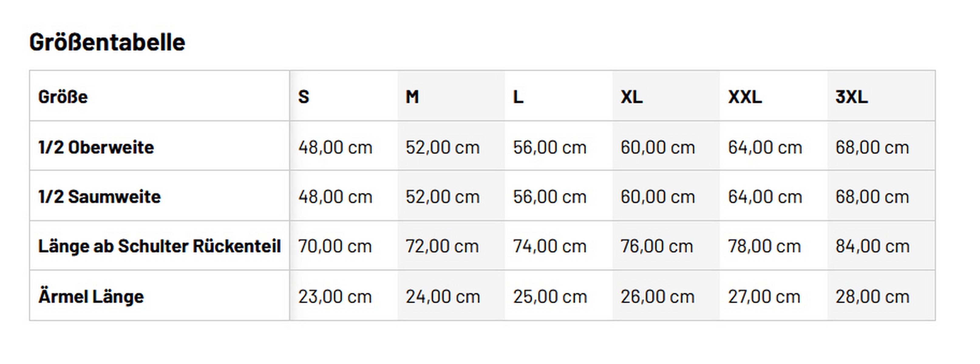The height and width of the screenshot is (364, 980).
Task: Select the 72,00 cm length for M
Action: coord(442,246)
